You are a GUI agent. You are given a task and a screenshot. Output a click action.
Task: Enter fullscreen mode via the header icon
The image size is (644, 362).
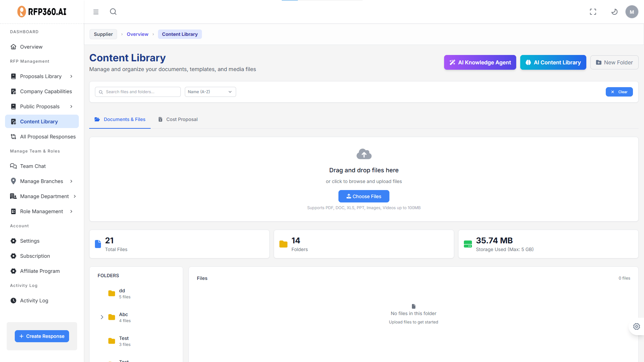593,12
